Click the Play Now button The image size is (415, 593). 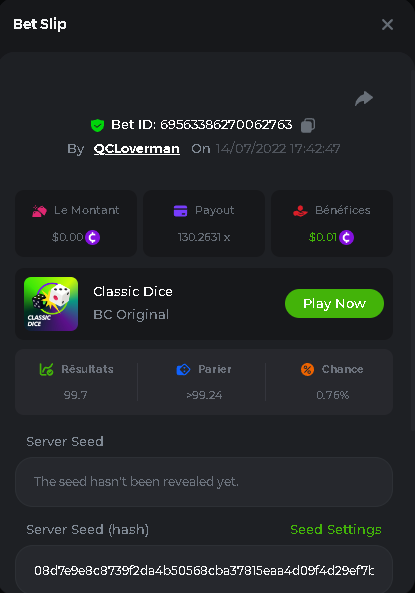334,303
